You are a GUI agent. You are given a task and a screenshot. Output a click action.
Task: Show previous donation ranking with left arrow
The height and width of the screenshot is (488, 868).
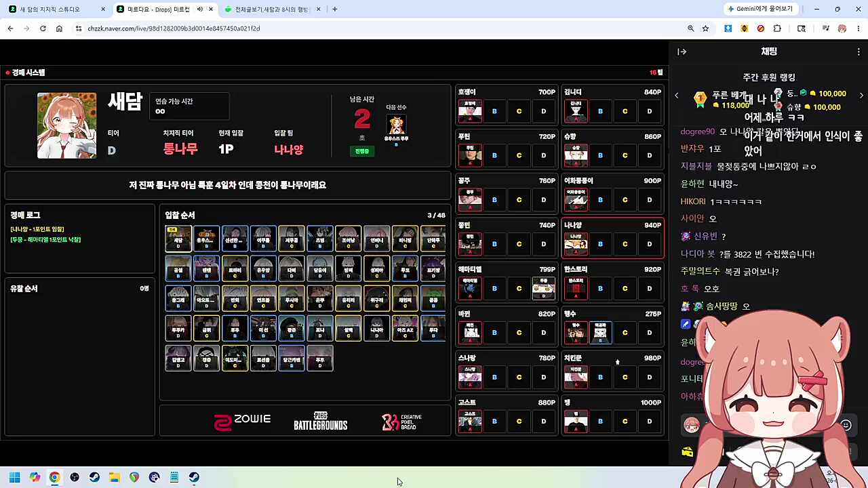(676, 96)
